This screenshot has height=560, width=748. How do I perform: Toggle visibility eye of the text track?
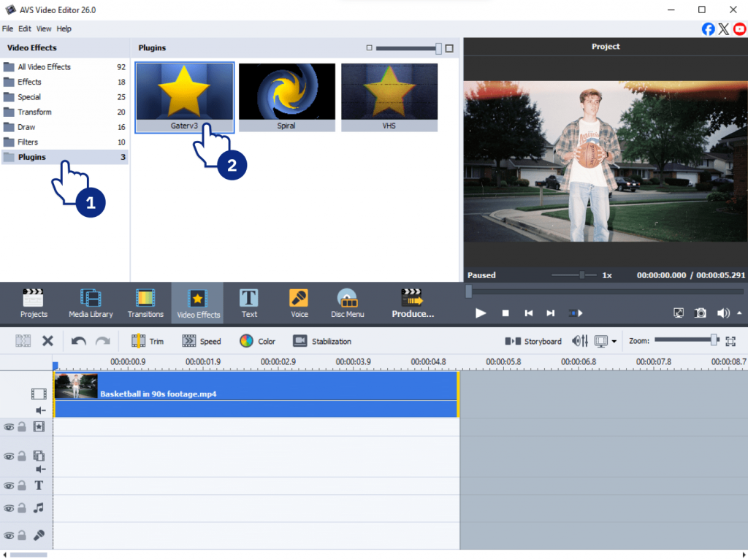click(x=9, y=486)
